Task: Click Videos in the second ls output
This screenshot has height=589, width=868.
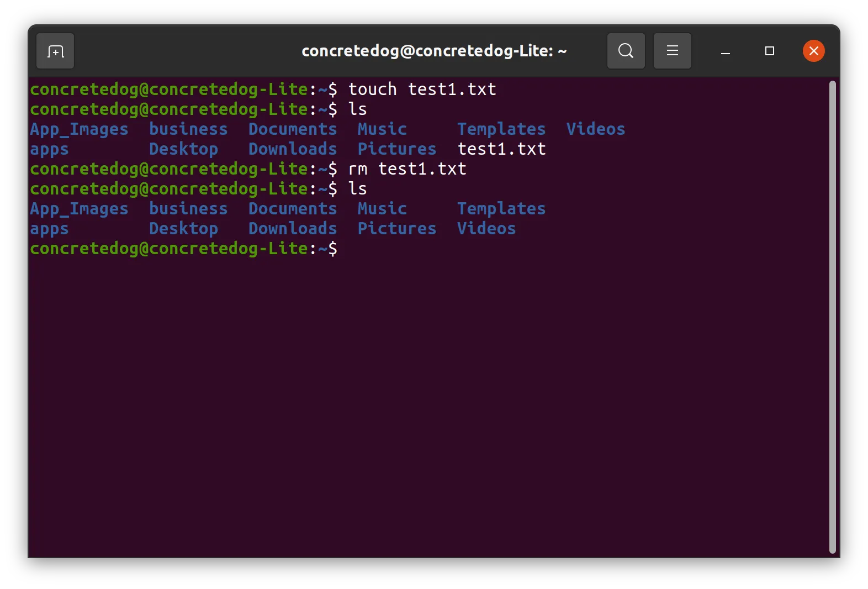Action: [486, 228]
